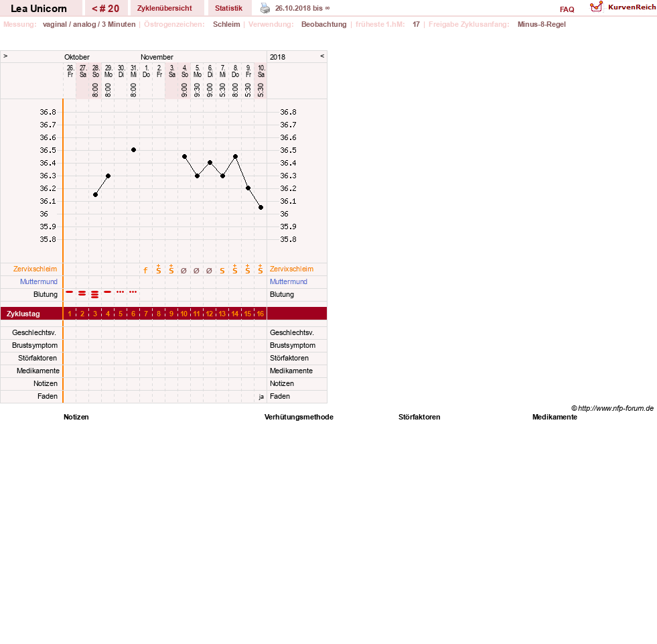Open the Statistik tab
The image size is (657, 644).
tap(228, 9)
